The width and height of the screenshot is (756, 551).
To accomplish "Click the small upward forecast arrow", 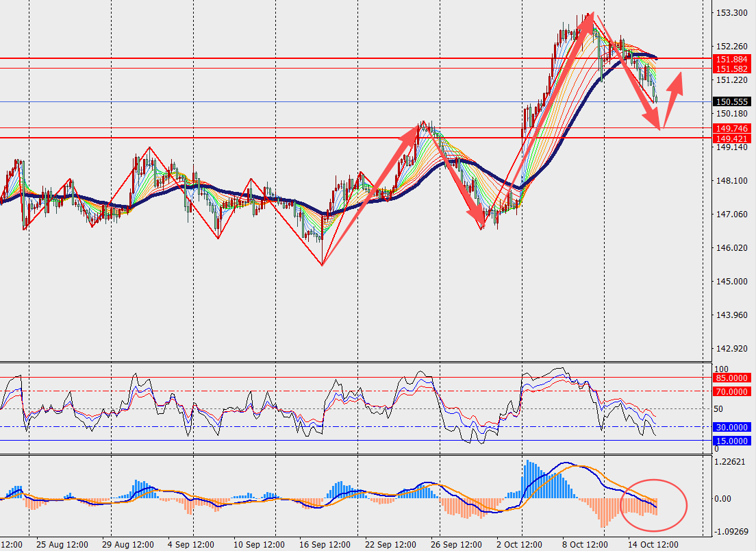I will tap(672, 100).
